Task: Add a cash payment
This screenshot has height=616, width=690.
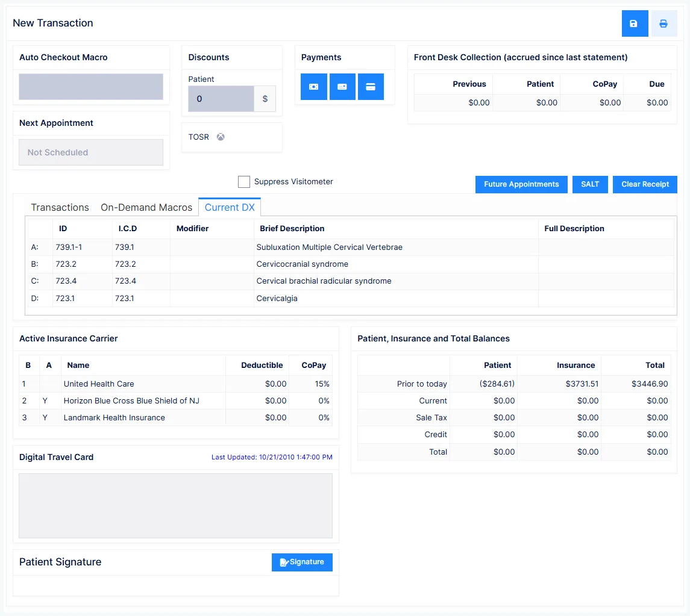Action: pyautogui.click(x=314, y=87)
